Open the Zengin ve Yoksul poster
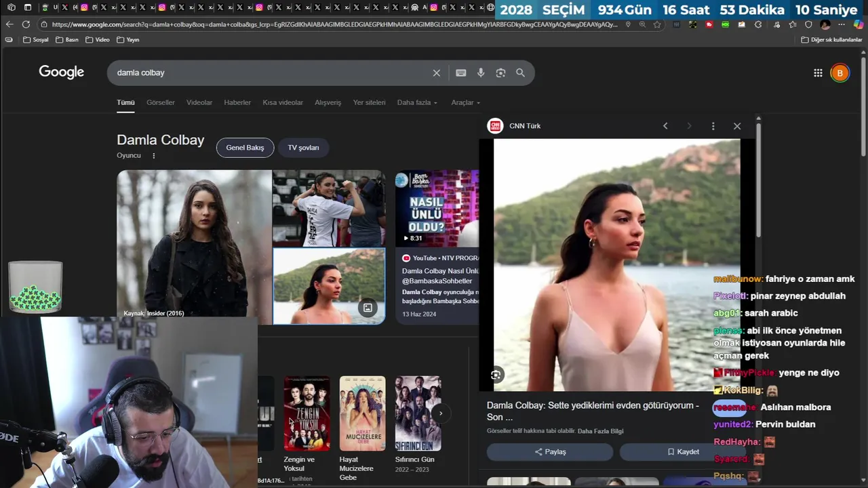The height and width of the screenshot is (488, 868). point(307,413)
